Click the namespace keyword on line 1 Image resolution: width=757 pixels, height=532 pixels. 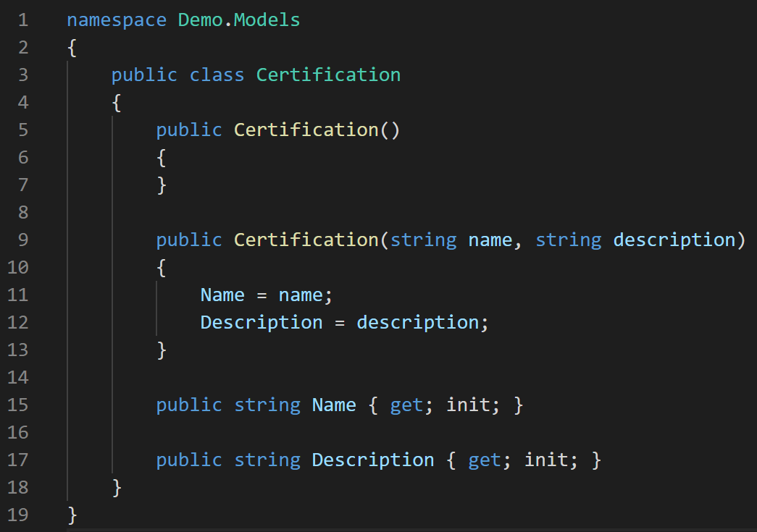tap(116, 20)
